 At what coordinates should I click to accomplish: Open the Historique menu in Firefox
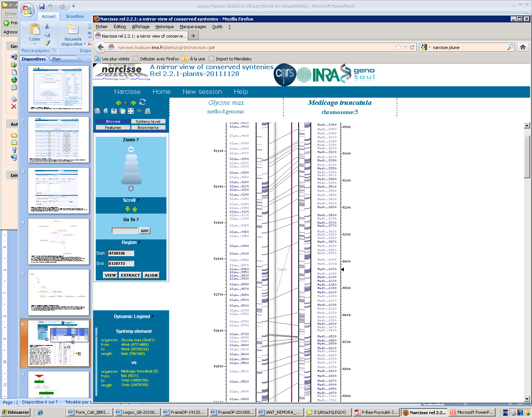tap(165, 27)
